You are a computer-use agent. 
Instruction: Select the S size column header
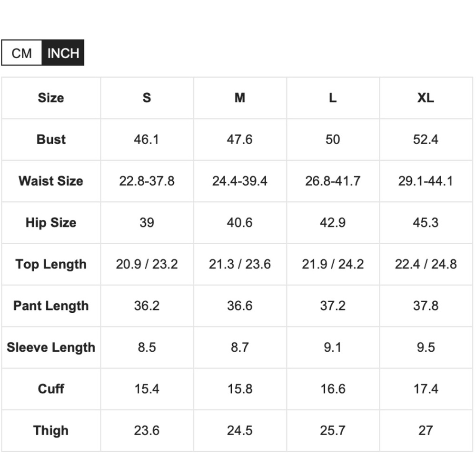point(147,98)
